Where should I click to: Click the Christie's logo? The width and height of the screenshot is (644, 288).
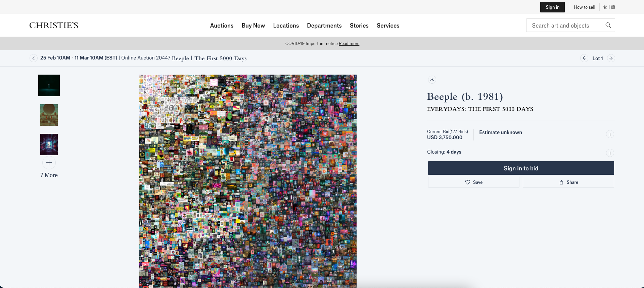(x=54, y=25)
